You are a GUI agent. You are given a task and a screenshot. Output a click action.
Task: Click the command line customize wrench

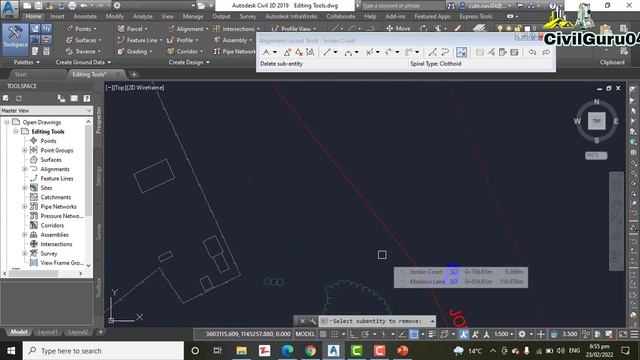tap(313, 321)
